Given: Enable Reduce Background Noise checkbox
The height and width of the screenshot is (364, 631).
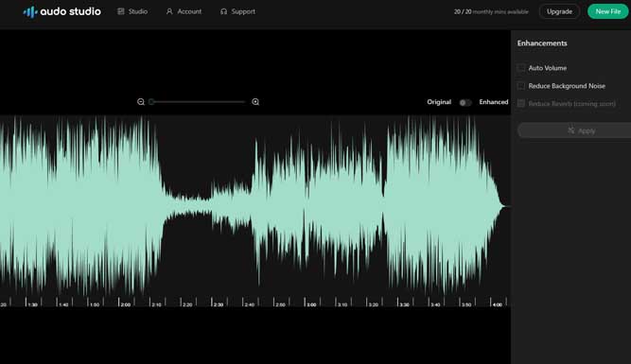Looking at the screenshot, I should (521, 86).
